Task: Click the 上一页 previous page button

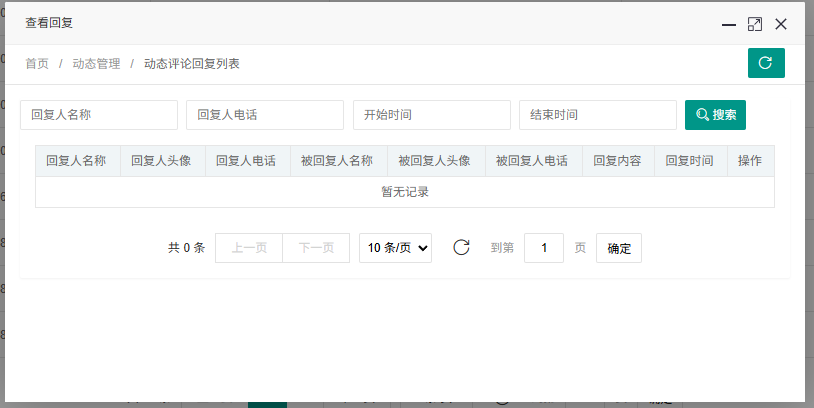Action: [248, 248]
